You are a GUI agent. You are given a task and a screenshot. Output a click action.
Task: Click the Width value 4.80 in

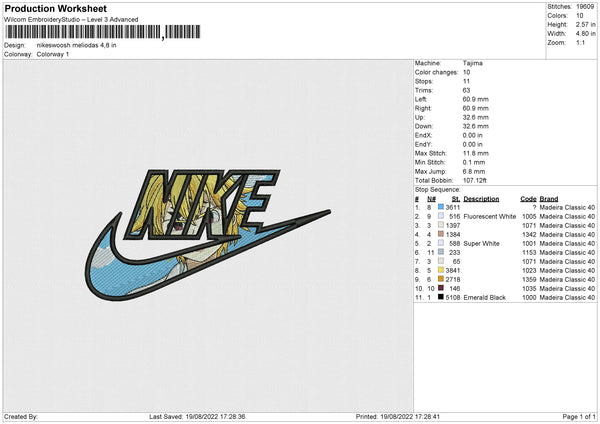[x=585, y=34]
